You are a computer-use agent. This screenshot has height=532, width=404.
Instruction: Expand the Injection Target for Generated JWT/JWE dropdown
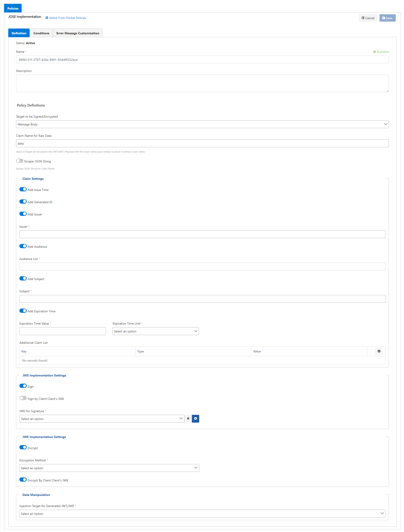point(202,514)
